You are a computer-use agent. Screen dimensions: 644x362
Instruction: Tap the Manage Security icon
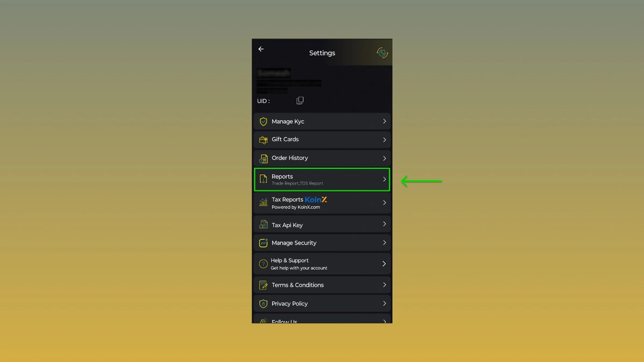coord(264,243)
